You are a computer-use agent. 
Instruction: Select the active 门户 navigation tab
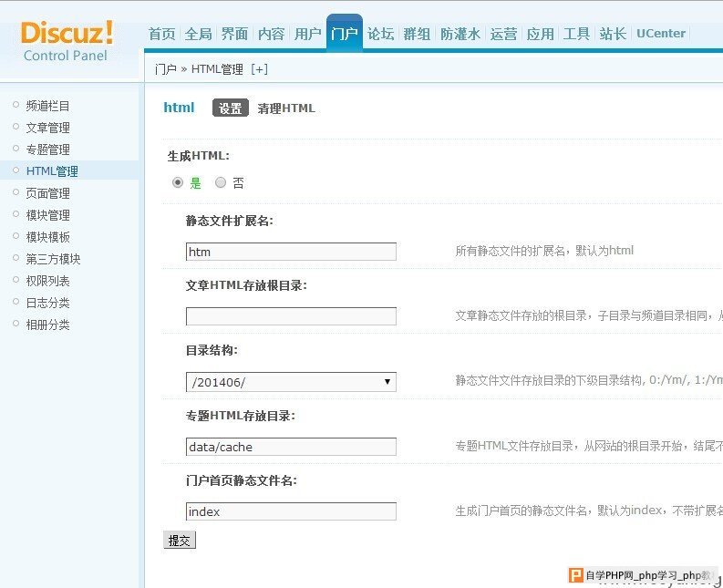coord(345,34)
